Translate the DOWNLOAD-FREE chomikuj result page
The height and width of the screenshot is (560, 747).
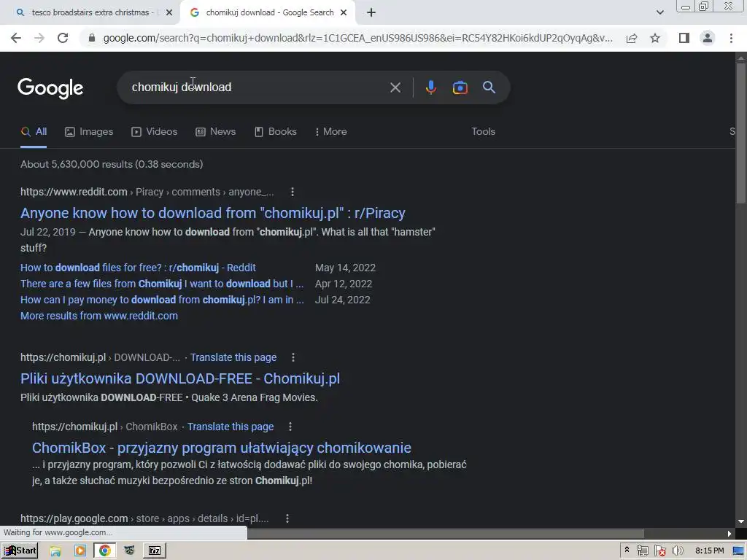coord(233,357)
